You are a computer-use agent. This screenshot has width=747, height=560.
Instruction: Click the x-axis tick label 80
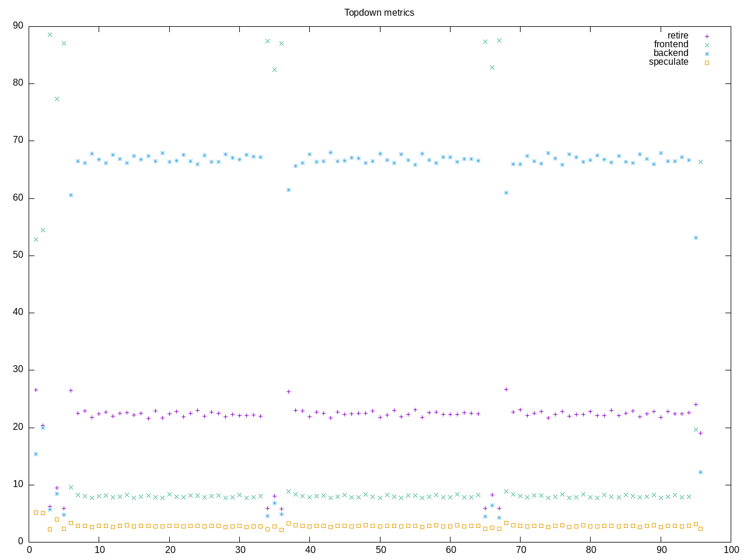coord(591,549)
